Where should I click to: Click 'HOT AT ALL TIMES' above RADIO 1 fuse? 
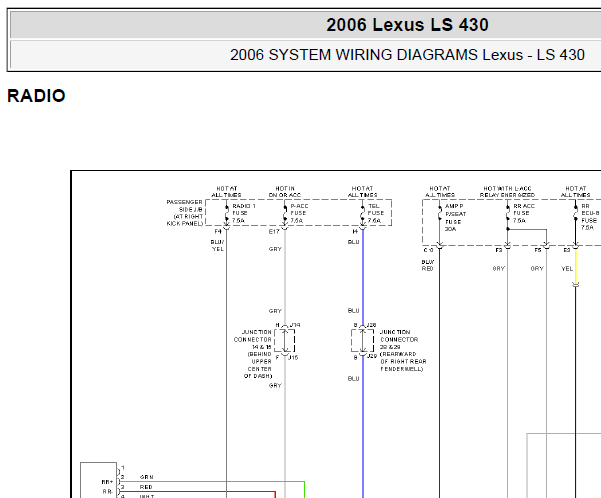227,192
